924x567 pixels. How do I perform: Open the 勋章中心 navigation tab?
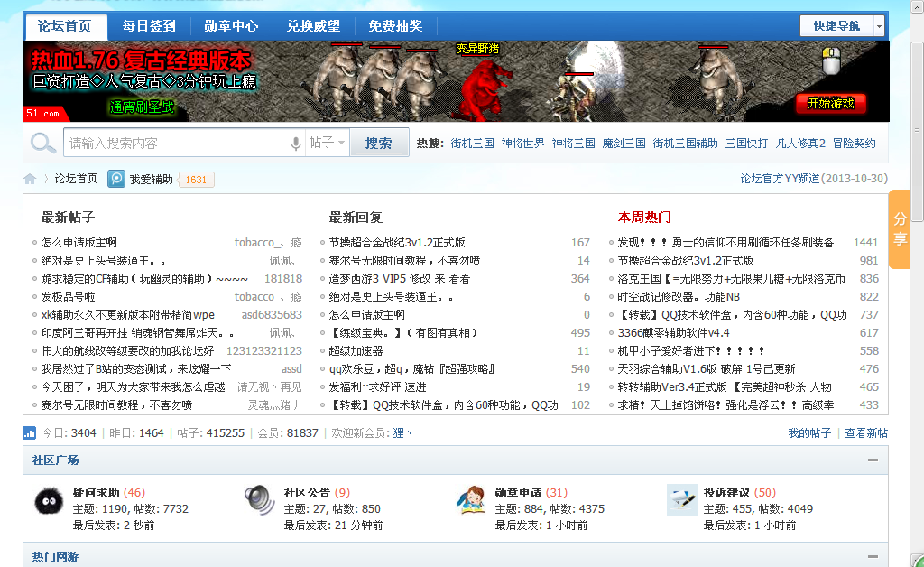click(x=231, y=26)
